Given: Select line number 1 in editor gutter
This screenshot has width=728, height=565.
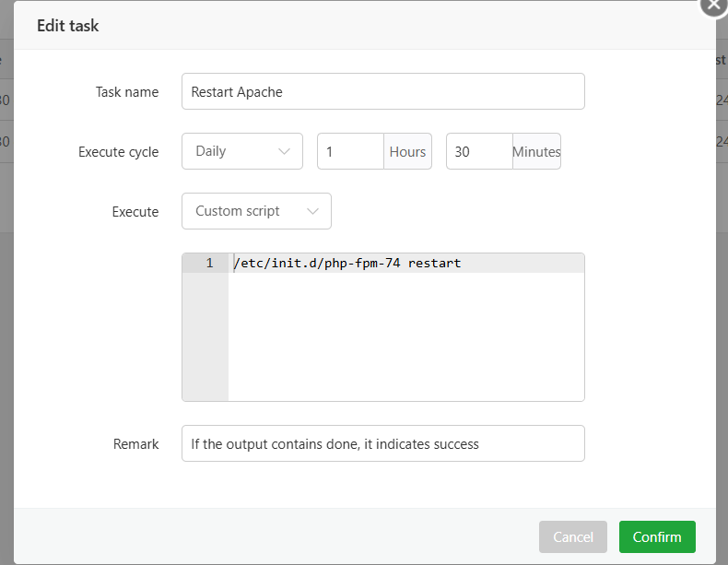Looking at the screenshot, I should click(209, 264).
